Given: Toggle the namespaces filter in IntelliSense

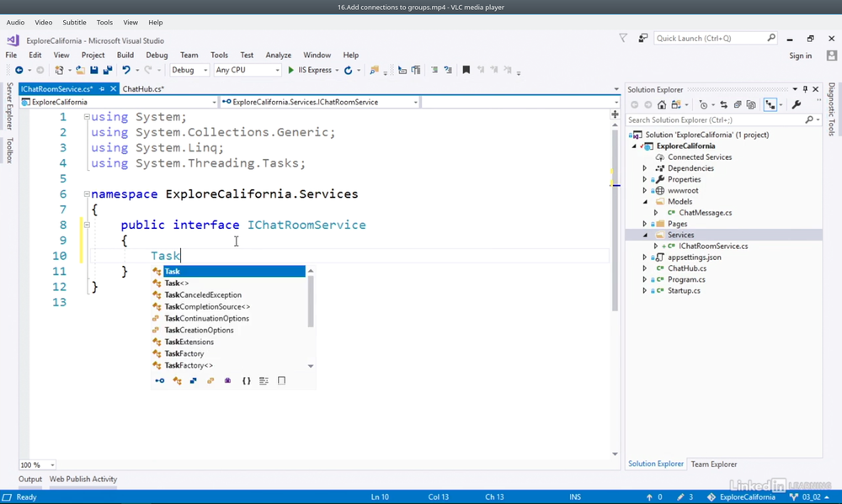Looking at the screenshot, I should pyautogui.click(x=247, y=380).
